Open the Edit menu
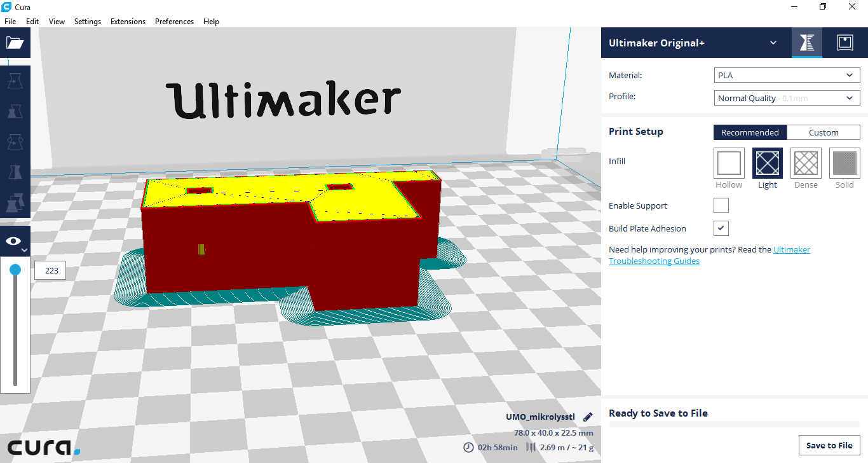Screen dimensions: 868x463 (32, 21)
